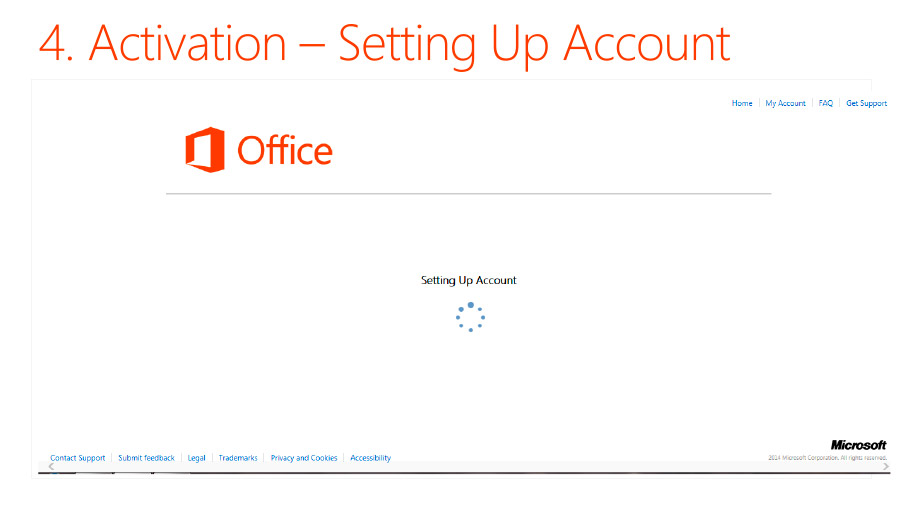Click the Setting Up Account status text
The height and width of the screenshot is (506, 900).
(x=468, y=280)
